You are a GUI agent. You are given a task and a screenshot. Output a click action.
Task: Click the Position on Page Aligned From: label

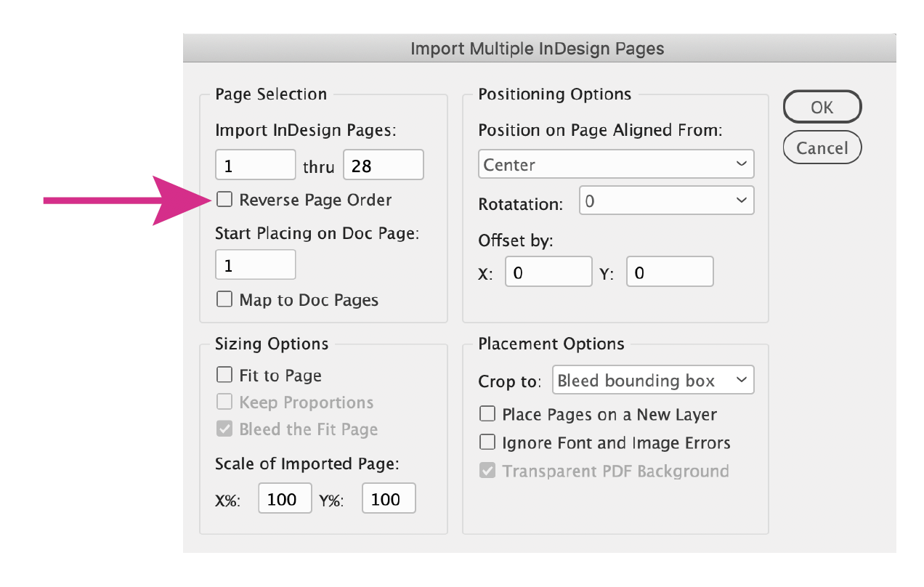coord(601,130)
